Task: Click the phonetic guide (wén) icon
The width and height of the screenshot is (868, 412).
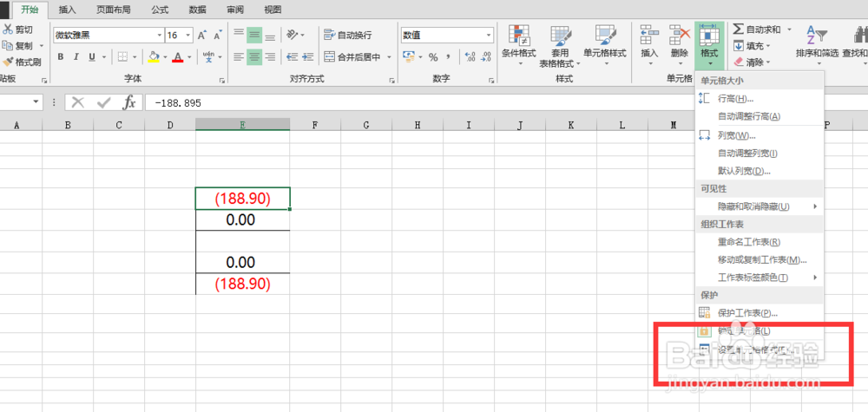Action: (x=208, y=56)
